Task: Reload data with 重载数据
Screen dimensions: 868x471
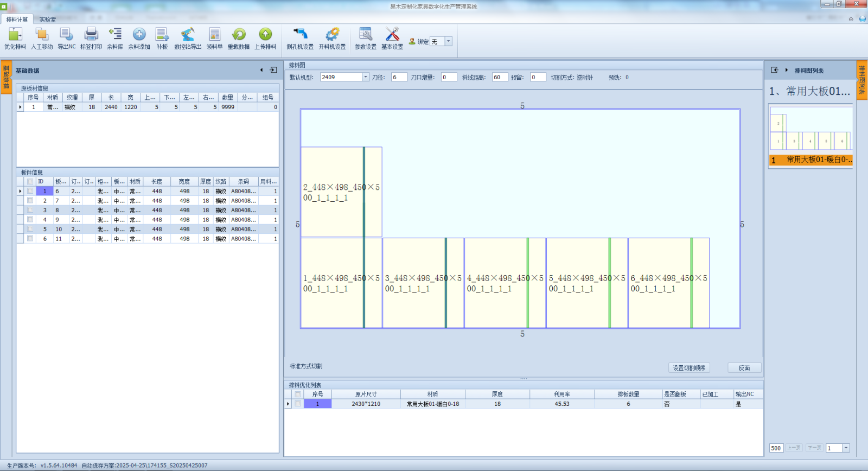Action: click(x=239, y=39)
